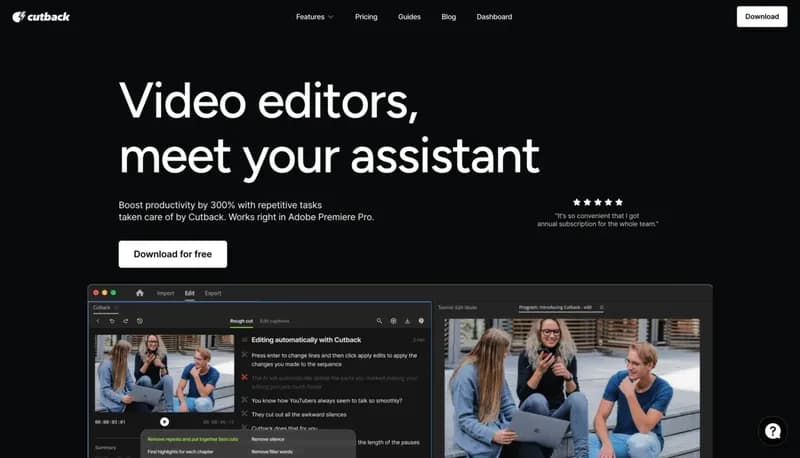This screenshot has width=800, height=458.
Task: Switch to the Edit captions tab
Action: pyautogui.click(x=274, y=321)
